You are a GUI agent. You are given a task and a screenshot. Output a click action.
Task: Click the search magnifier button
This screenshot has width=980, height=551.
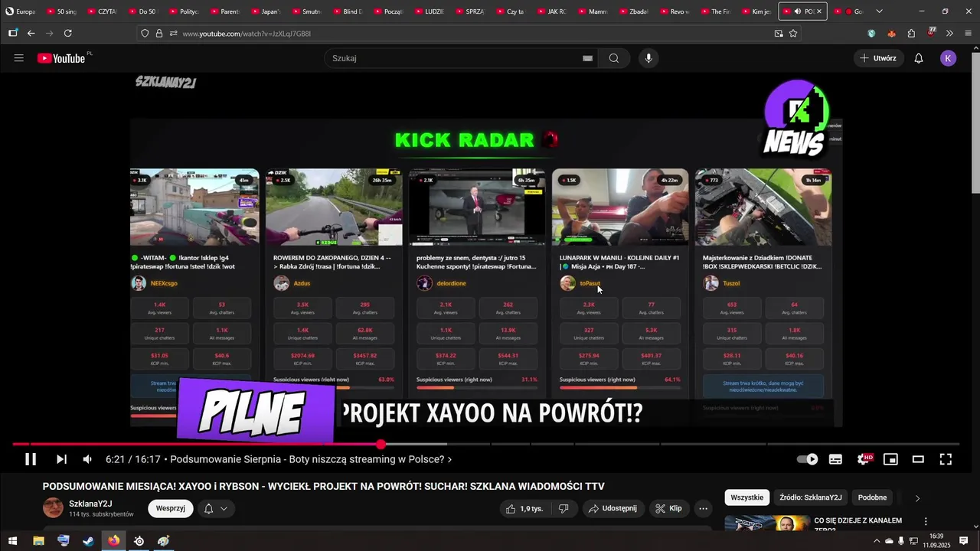pos(614,58)
